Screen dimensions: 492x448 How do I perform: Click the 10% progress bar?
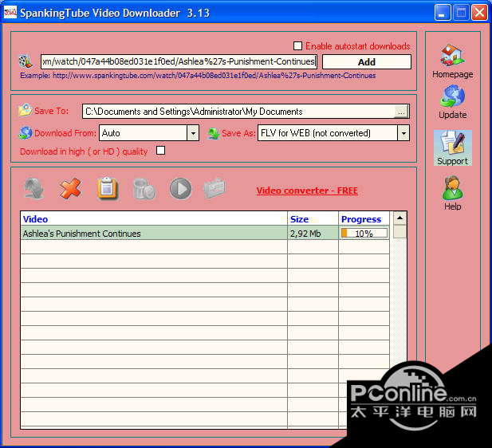tap(364, 233)
